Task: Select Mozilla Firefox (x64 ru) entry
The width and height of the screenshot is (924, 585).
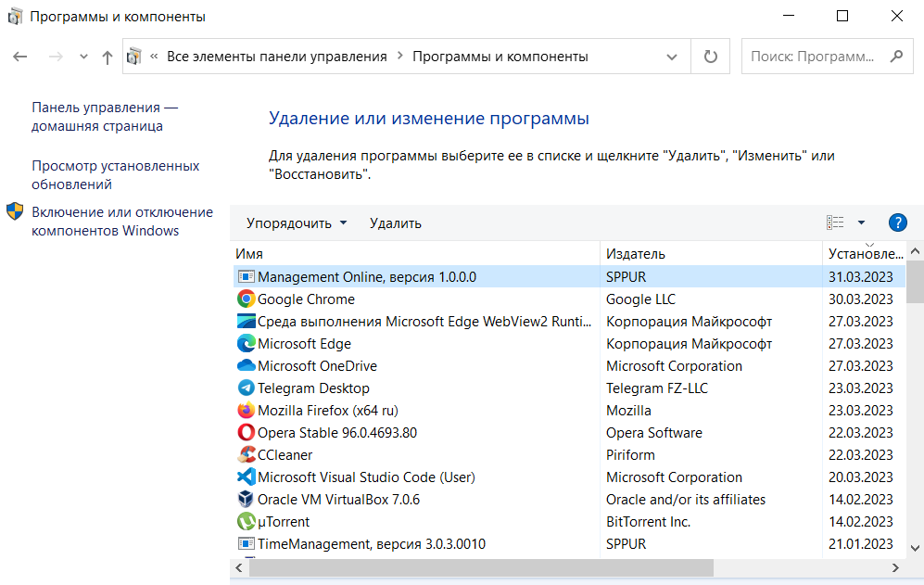Action: pyautogui.click(x=328, y=411)
